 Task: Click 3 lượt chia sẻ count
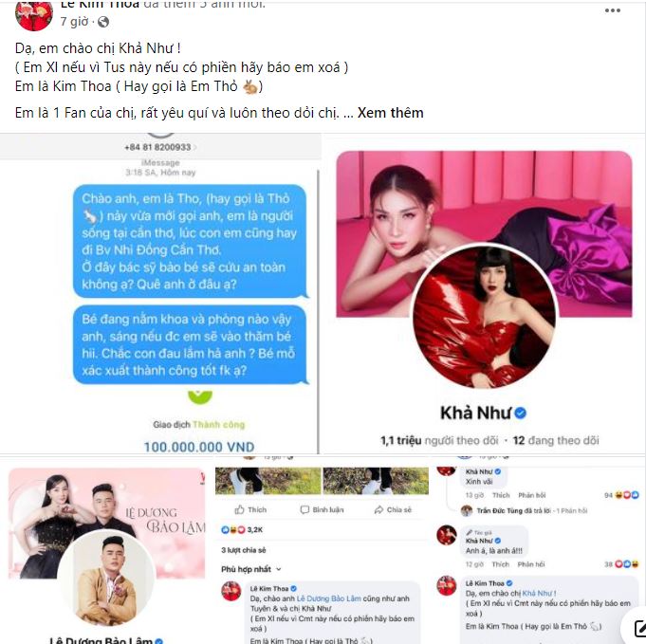pyautogui.click(x=244, y=550)
